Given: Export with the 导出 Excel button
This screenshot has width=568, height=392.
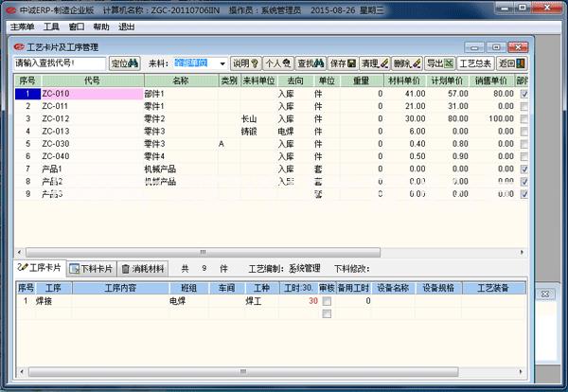Looking at the screenshot, I should tap(440, 63).
